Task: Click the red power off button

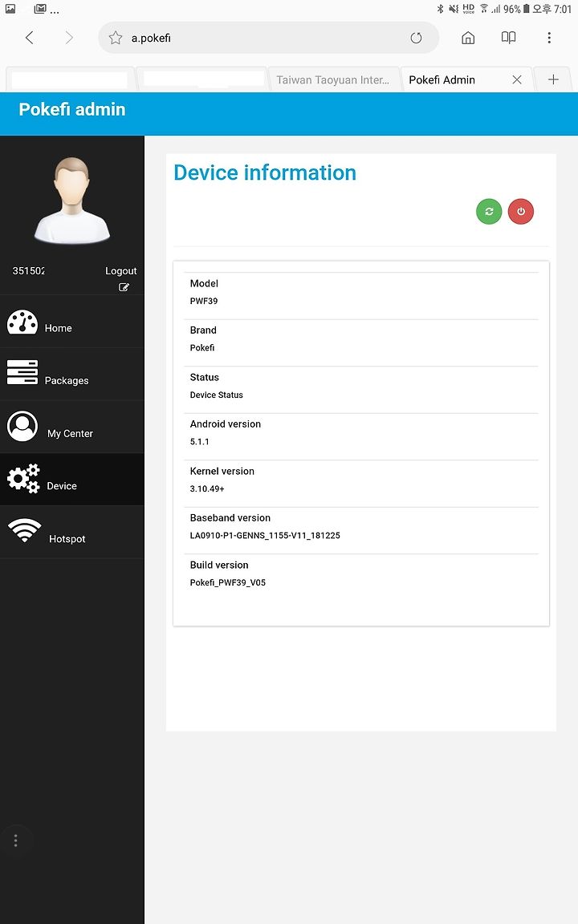Action: click(521, 212)
